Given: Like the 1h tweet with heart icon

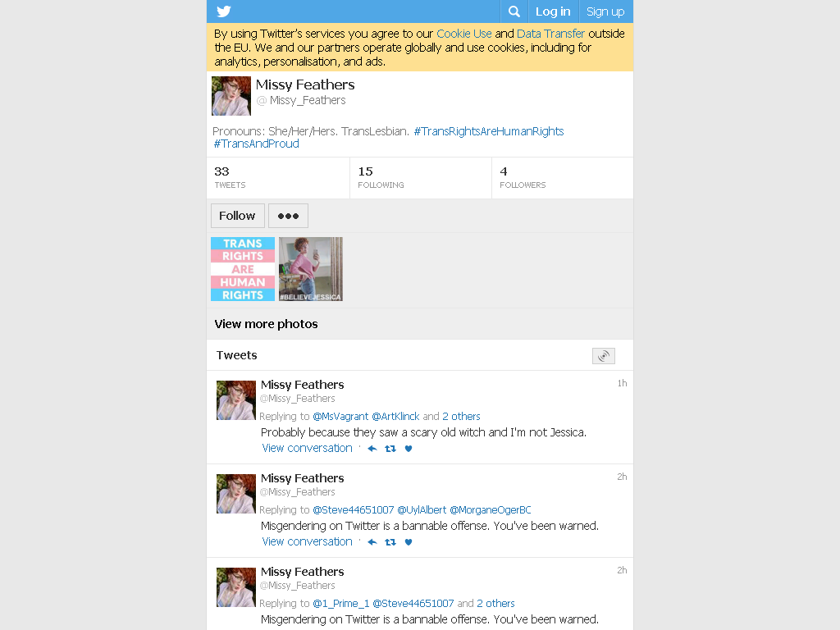Looking at the screenshot, I should [409, 449].
